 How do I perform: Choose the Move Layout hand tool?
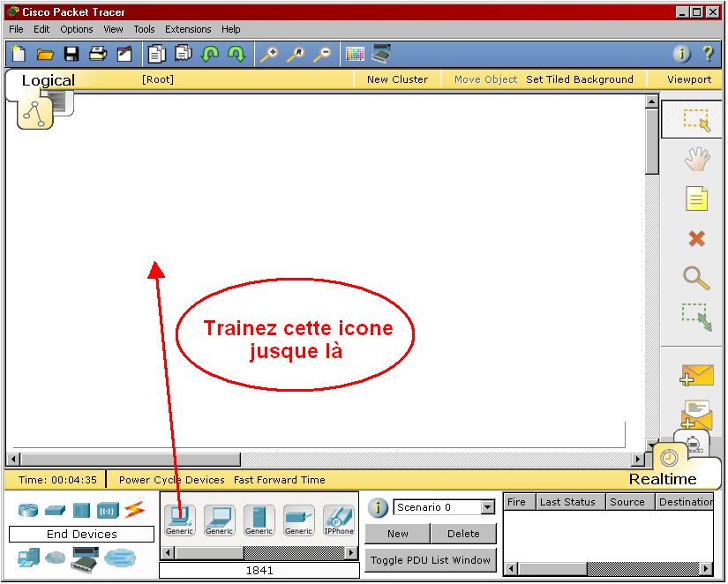point(696,160)
